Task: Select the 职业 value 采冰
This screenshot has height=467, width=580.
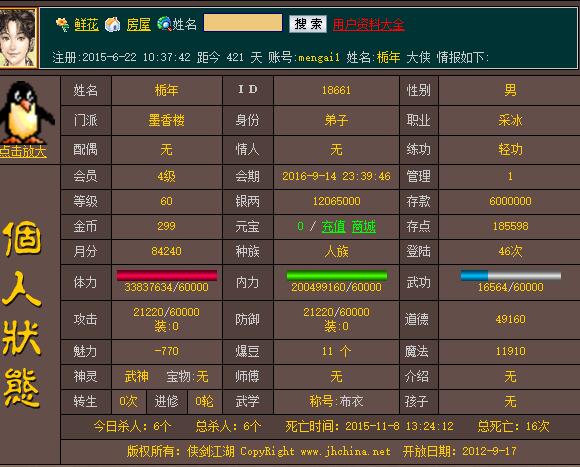Action: click(510, 120)
